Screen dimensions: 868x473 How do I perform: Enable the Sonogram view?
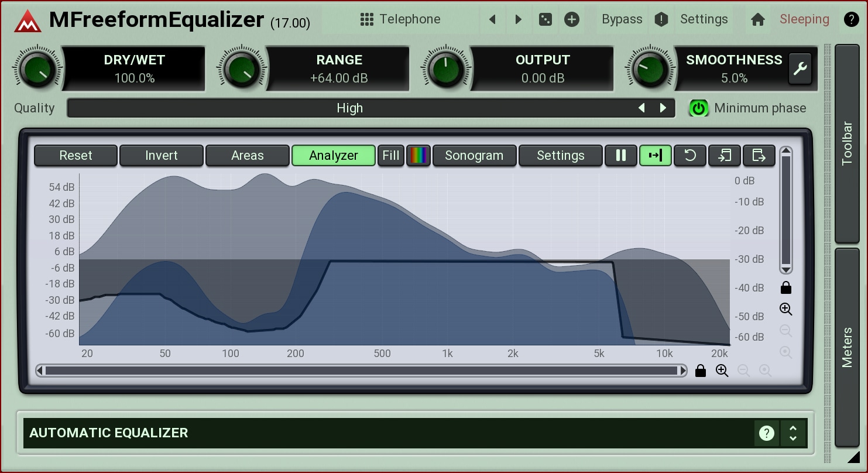pos(474,156)
